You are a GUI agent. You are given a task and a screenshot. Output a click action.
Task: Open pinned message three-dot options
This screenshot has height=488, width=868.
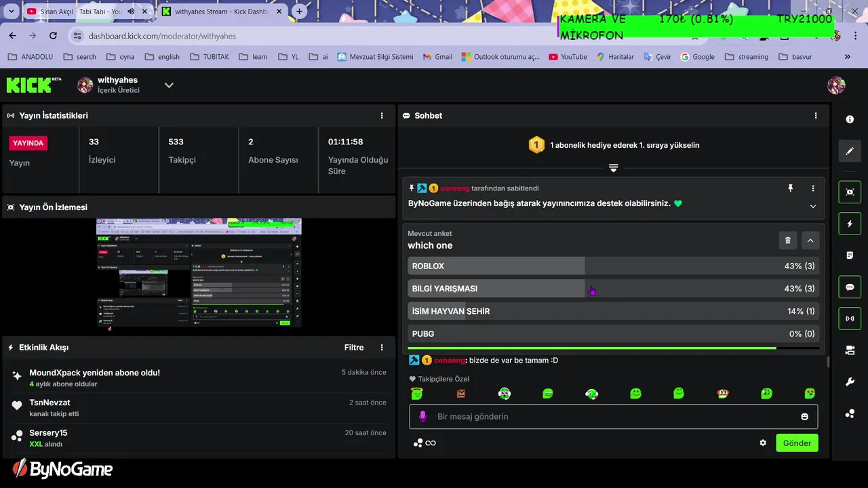[x=813, y=188]
